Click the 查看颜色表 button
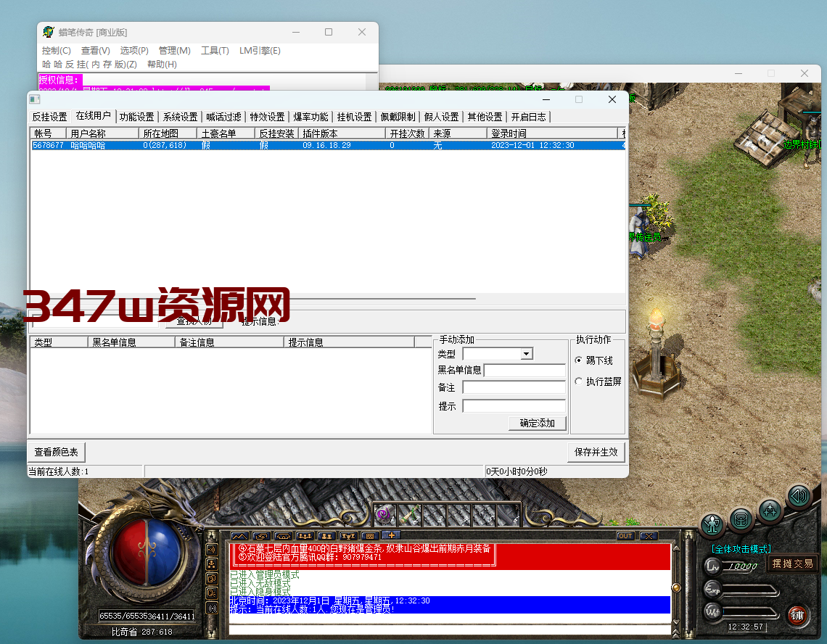Screen dimensions: 827x644 56,452
